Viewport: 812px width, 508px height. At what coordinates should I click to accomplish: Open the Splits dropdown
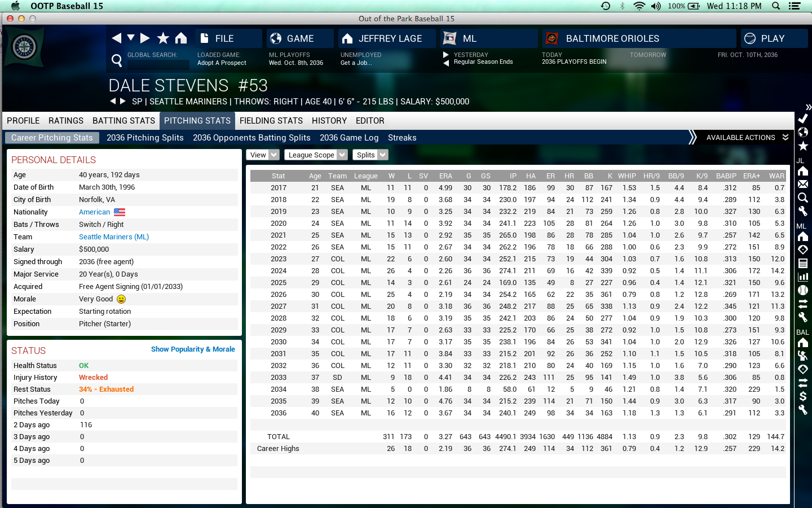[370, 155]
